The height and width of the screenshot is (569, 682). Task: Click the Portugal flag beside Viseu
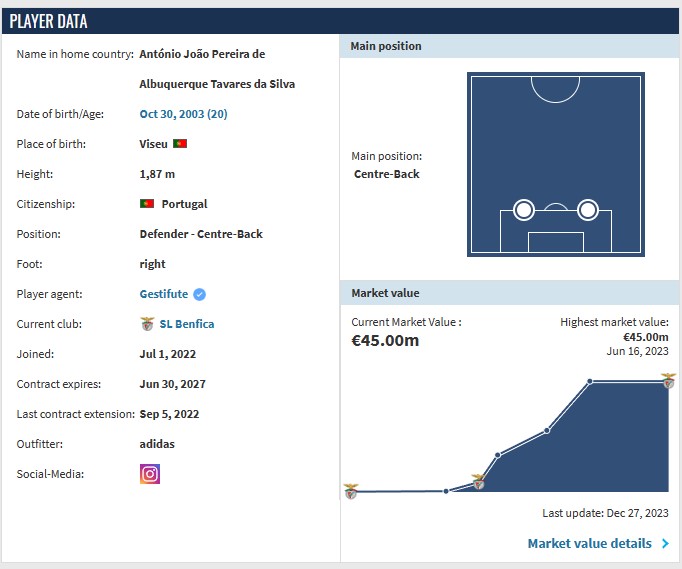point(180,144)
